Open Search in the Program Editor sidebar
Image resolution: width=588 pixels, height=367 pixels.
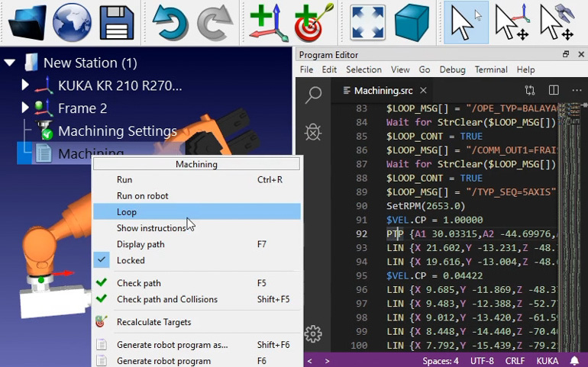[x=313, y=95]
